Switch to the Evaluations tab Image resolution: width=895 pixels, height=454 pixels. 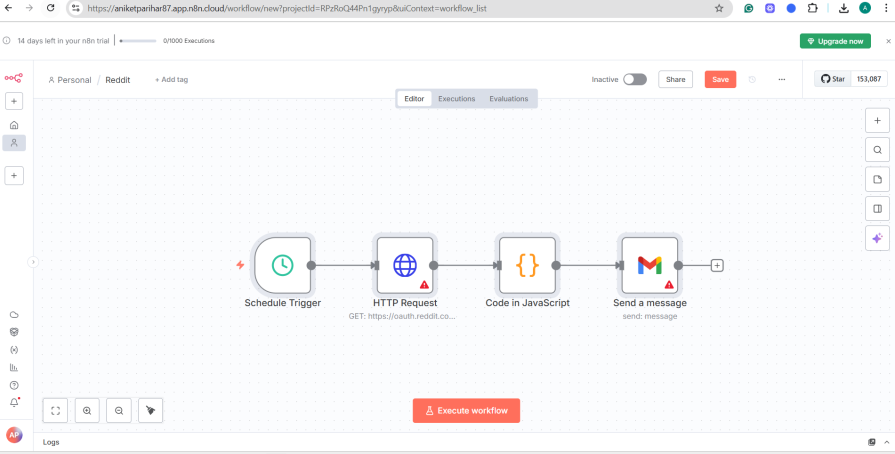509,99
